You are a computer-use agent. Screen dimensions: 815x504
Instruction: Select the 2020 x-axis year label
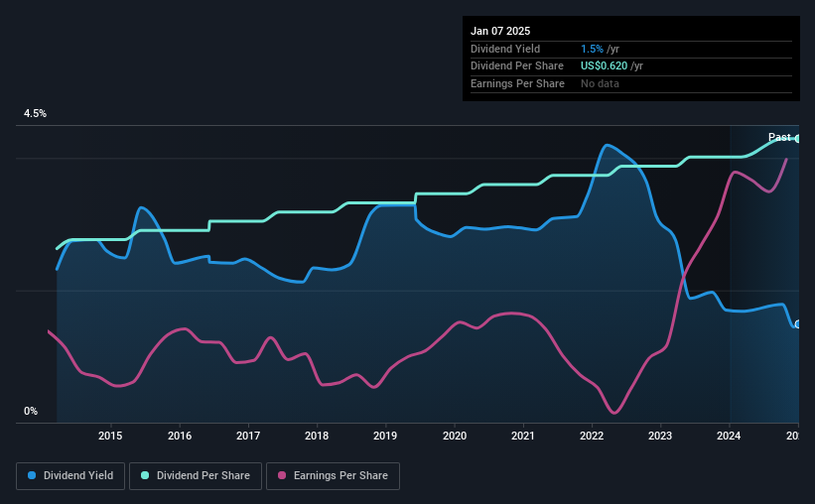click(x=455, y=436)
